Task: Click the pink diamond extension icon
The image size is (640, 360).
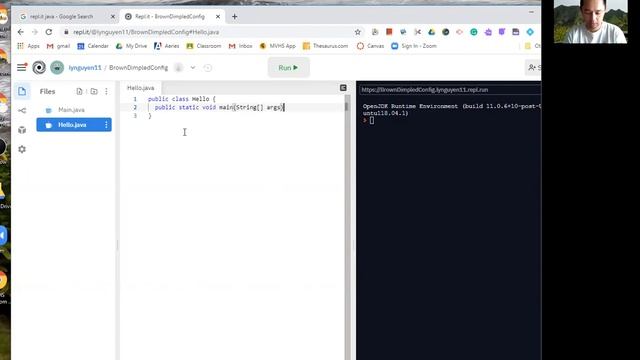Action: tap(460, 32)
